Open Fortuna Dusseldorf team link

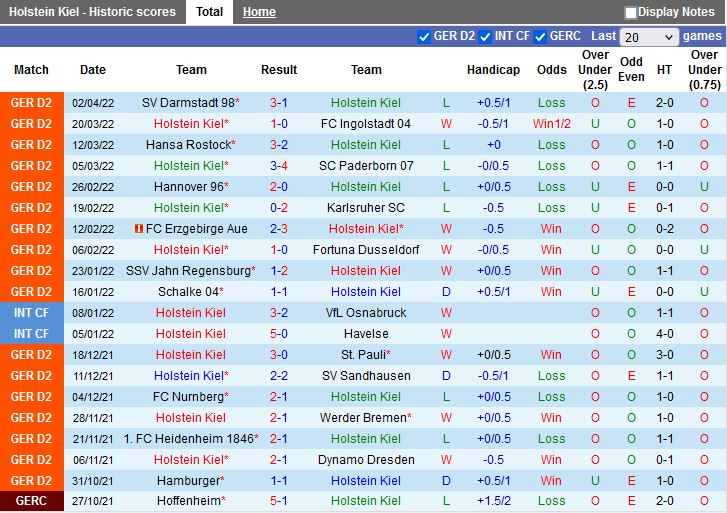366,250
